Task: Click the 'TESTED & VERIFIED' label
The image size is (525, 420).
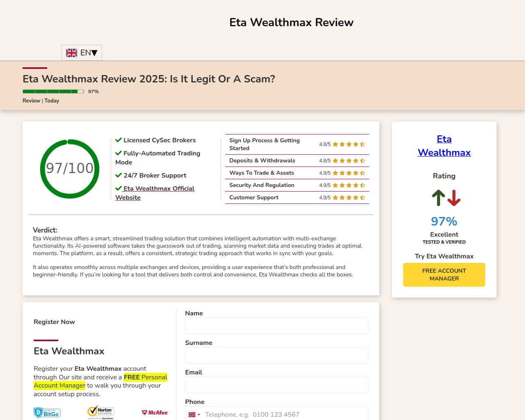Action: pos(444,242)
